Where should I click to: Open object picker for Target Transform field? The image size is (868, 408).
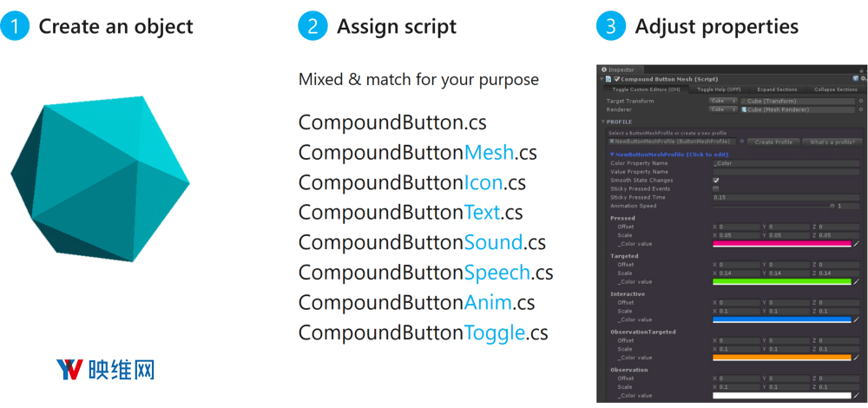[862, 101]
